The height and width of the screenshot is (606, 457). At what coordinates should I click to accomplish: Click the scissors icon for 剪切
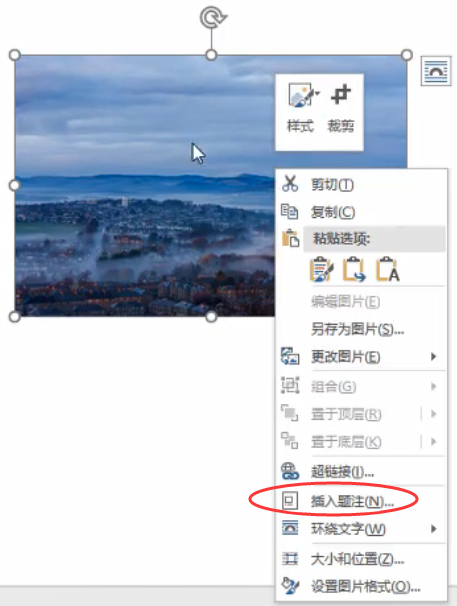point(290,184)
